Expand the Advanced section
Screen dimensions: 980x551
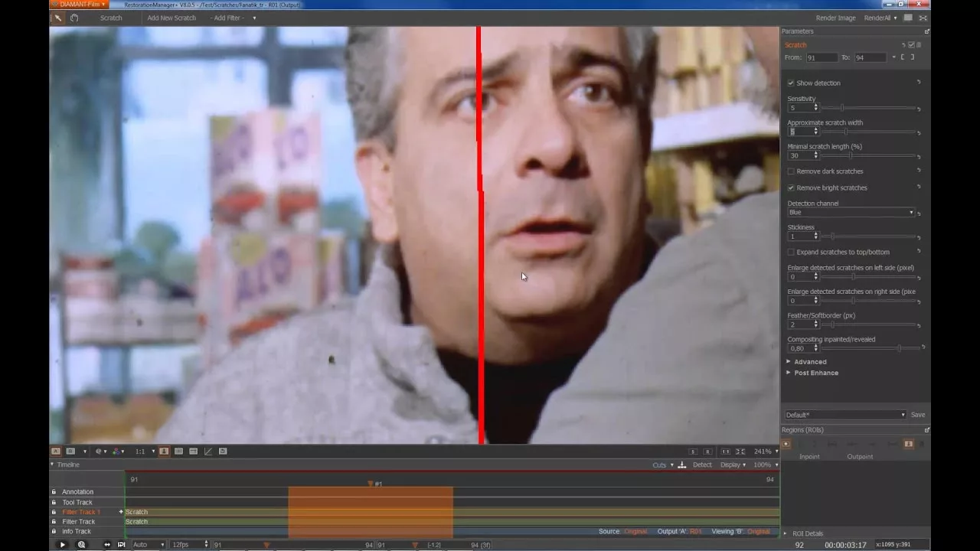pyautogui.click(x=809, y=362)
